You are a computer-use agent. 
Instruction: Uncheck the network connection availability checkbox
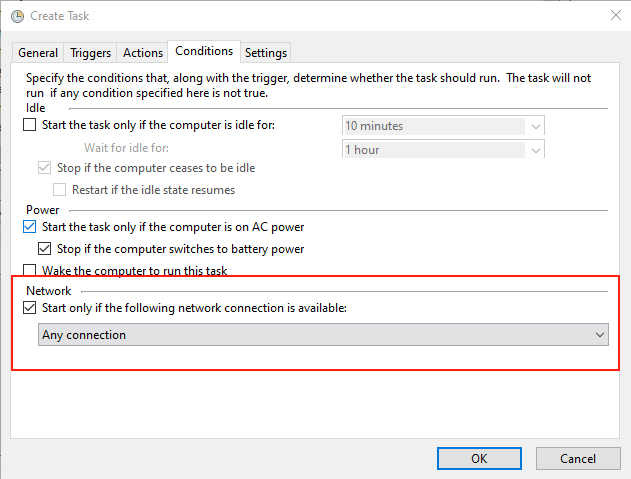(29, 308)
